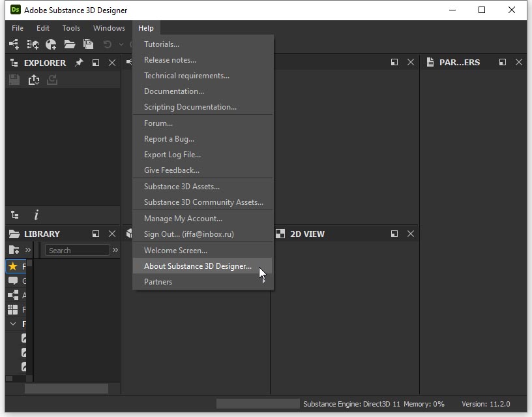Click the new package globe icon
This screenshot has height=417, width=532.
tap(52, 44)
